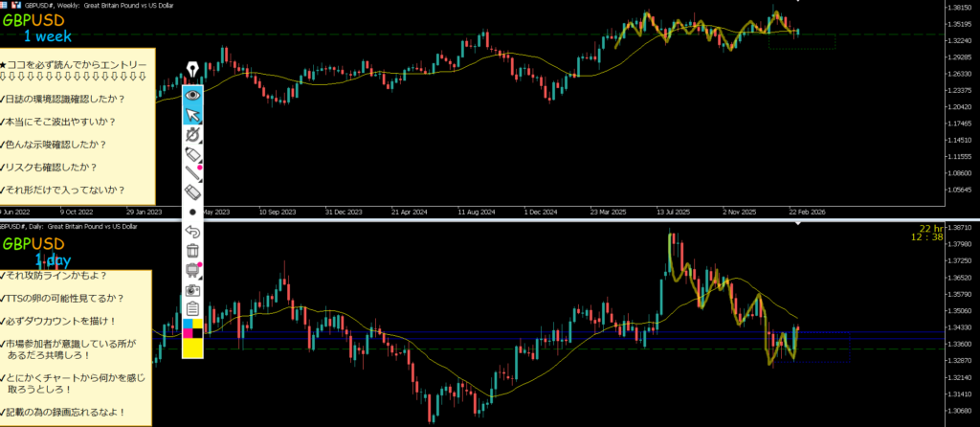Click the note line '必ずダウカウントを描け！'
Viewport: 980px width, 427px height.
[x=58, y=322]
